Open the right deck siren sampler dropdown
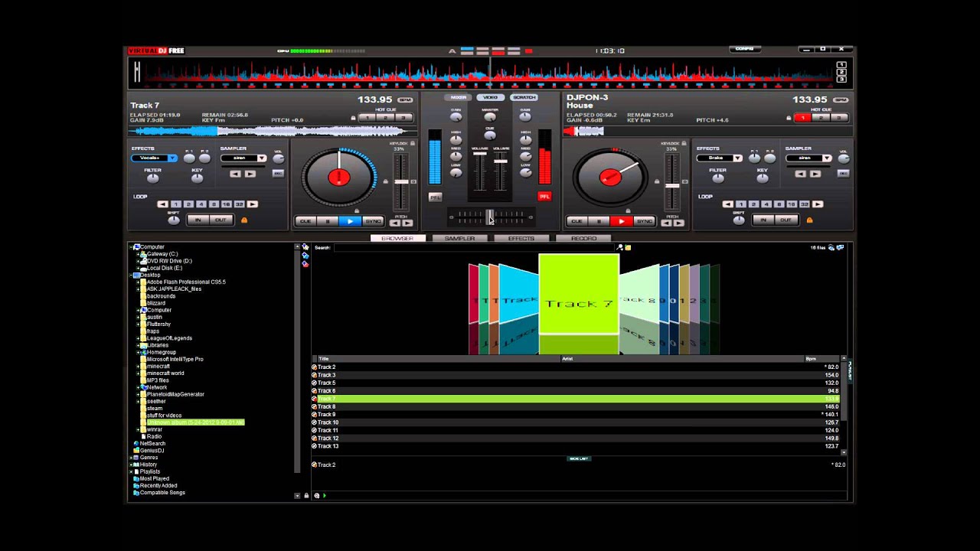980x551 pixels. 827,158
